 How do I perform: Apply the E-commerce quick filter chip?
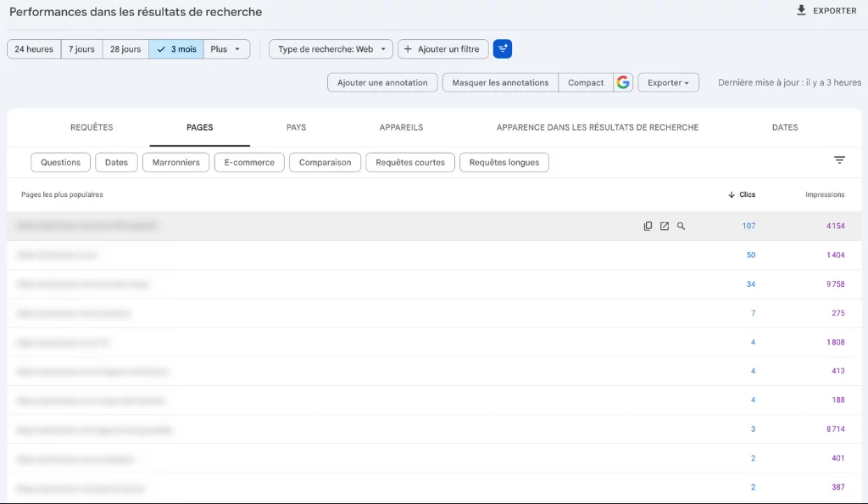click(x=249, y=162)
